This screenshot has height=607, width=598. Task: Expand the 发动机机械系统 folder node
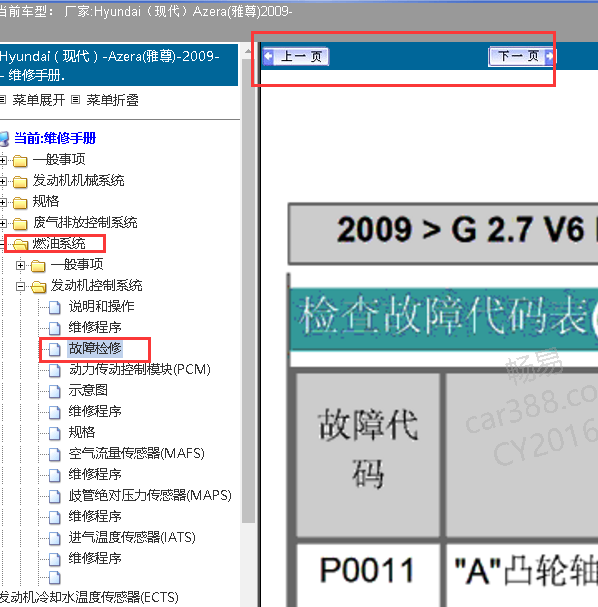(3, 181)
